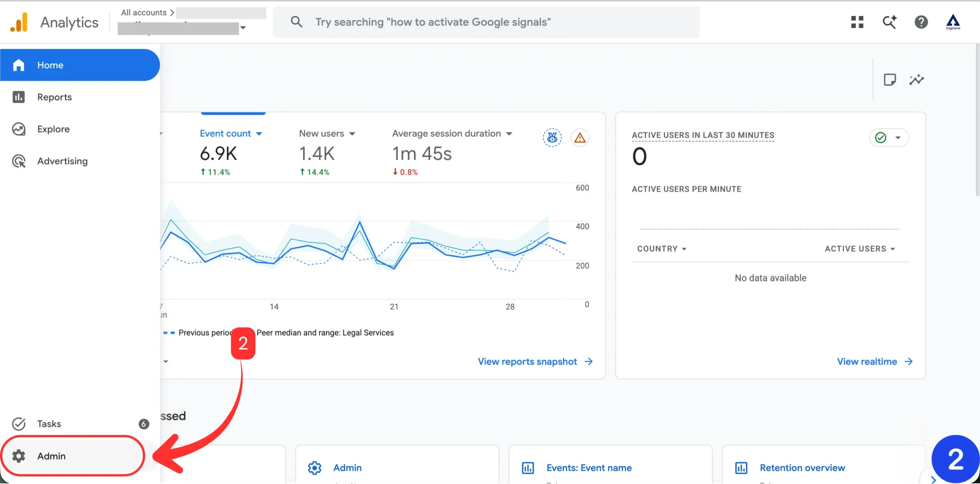Click the Digirank account avatar
980x484 pixels.
pos(953,22)
